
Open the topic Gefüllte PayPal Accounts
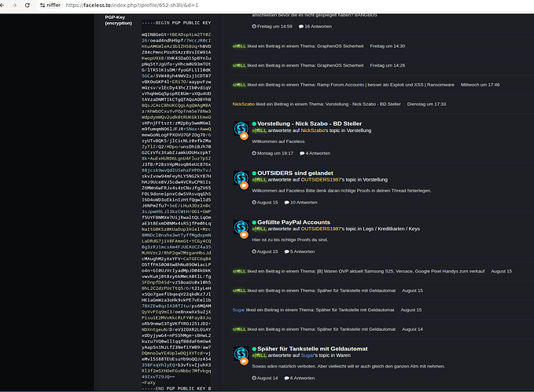click(x=293, y=222)
